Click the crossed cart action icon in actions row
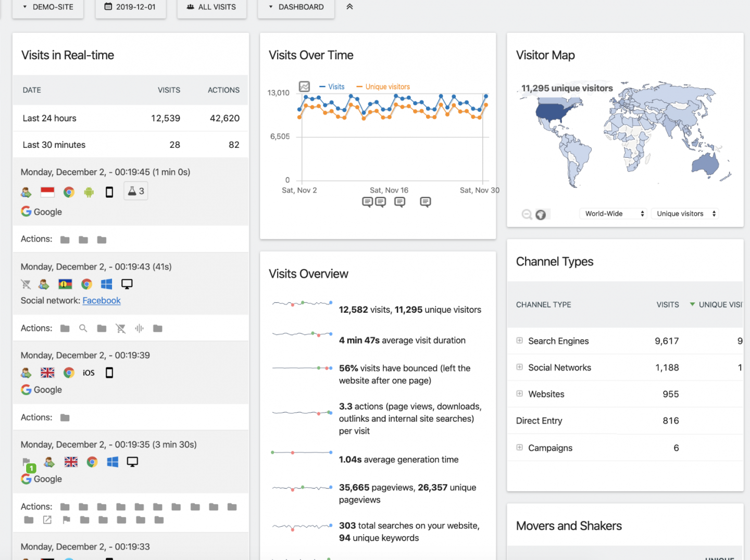750x560 pixels. pos(121,328)
